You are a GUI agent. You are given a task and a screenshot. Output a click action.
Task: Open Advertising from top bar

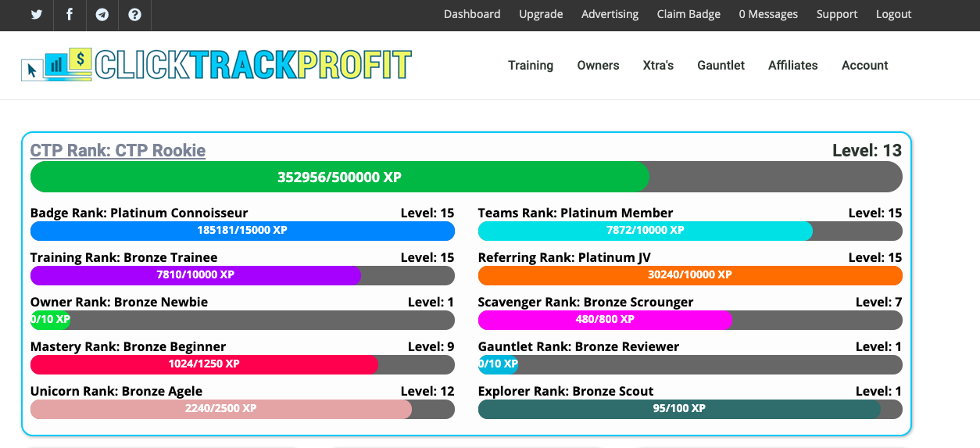click(x=610, y=14)
